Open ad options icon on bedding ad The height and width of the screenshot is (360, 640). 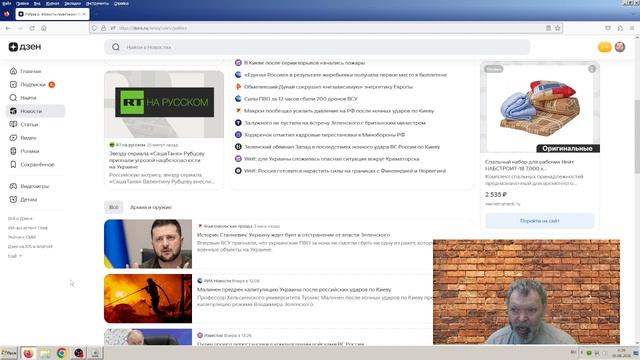tap(592, 69)
